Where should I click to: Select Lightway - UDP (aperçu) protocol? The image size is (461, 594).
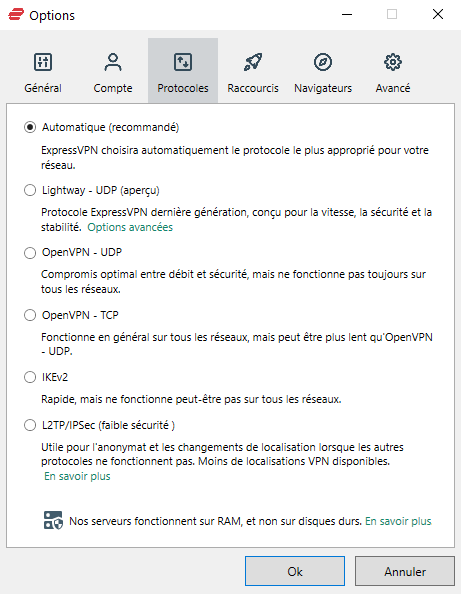pos(30,190)
